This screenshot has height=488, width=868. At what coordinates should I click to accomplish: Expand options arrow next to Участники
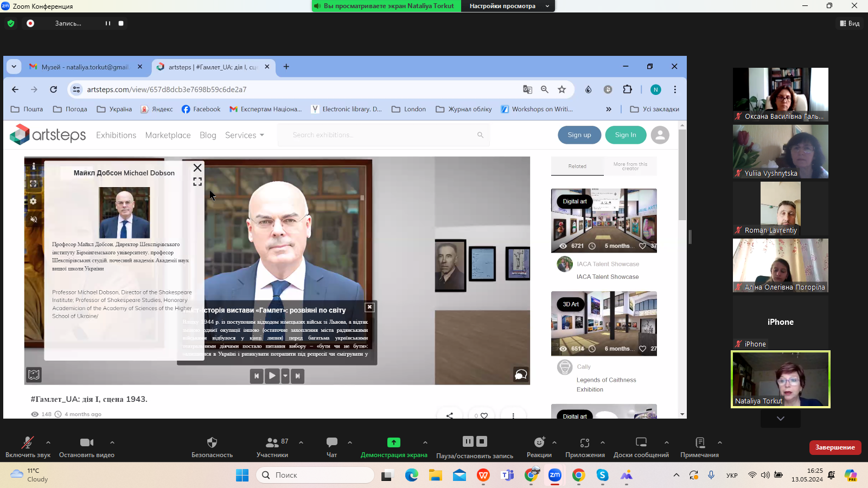click(x=301, y=442)
